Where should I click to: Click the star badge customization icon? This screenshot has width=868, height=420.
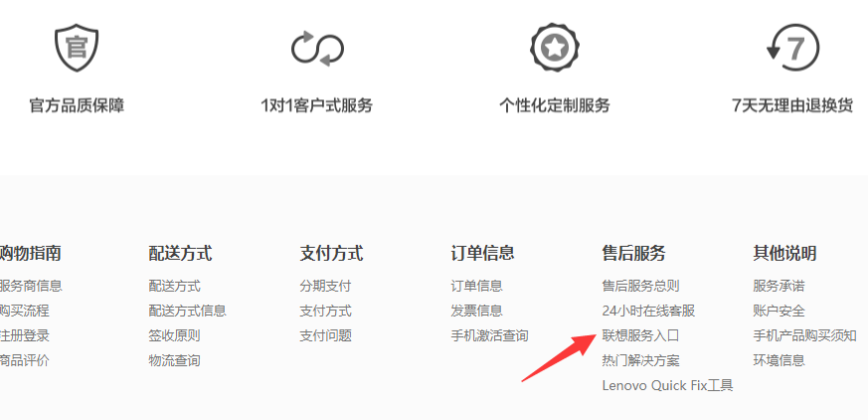[555, 48]
